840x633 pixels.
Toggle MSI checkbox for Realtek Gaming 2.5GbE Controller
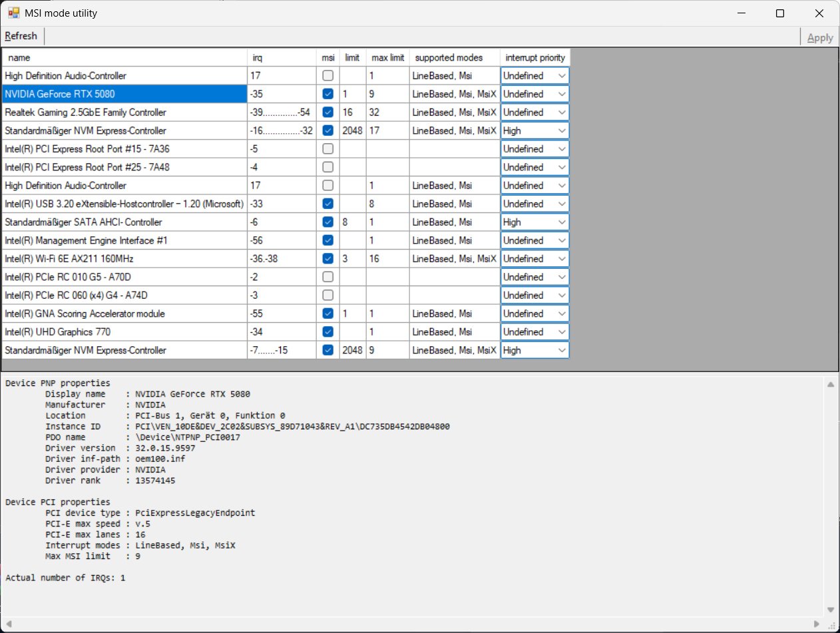[x=327, y=112]
